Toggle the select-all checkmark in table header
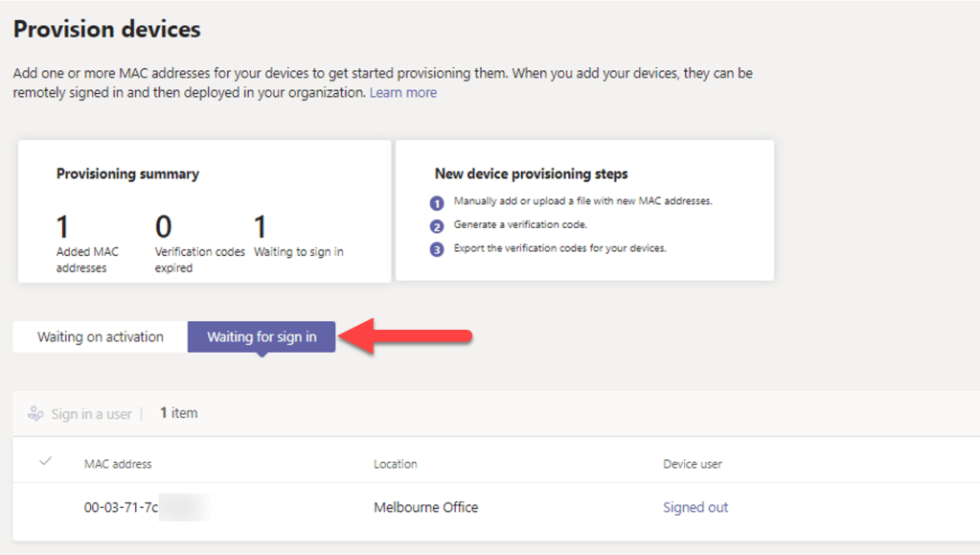 [x=45, y=462]
